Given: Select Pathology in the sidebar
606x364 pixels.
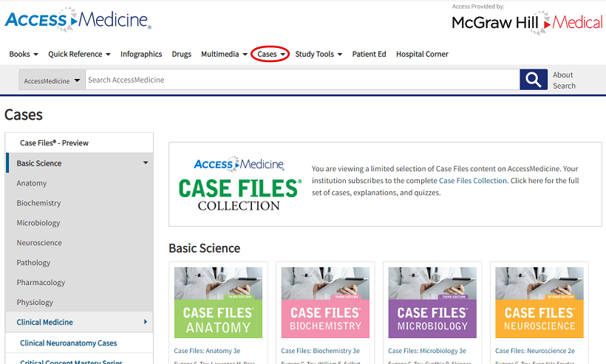Looking at the screenshot, I should coord(33,263).
